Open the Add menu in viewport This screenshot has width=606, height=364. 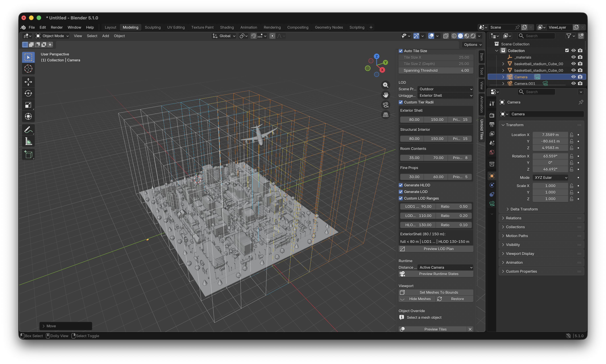106,36
